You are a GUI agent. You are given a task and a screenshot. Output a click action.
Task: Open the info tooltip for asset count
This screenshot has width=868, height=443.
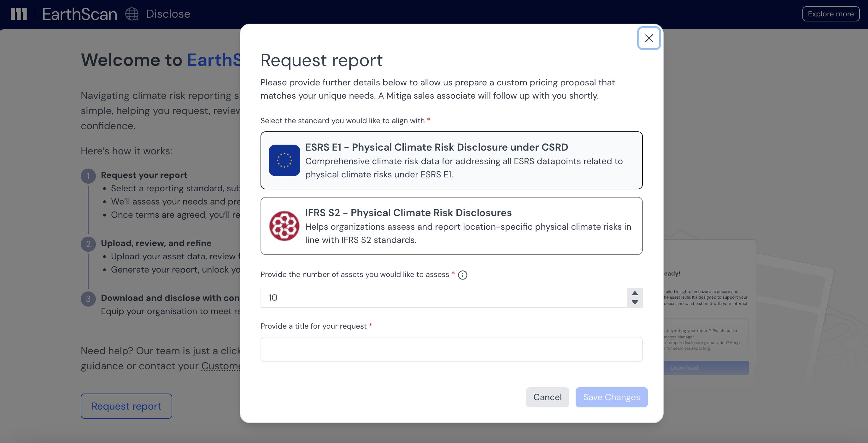pyautogui.click(x=463, y=275)
